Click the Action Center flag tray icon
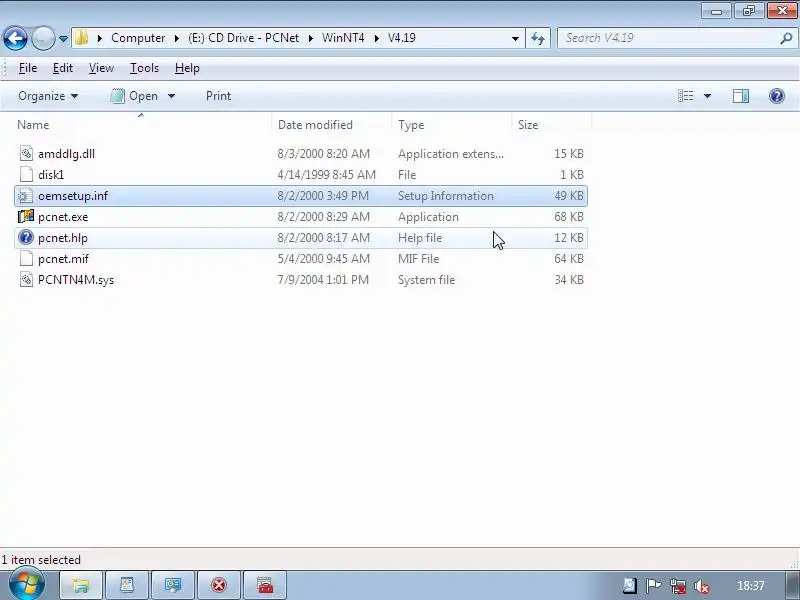The height and width of the screenshot is (600, 800). click(654, 586)
